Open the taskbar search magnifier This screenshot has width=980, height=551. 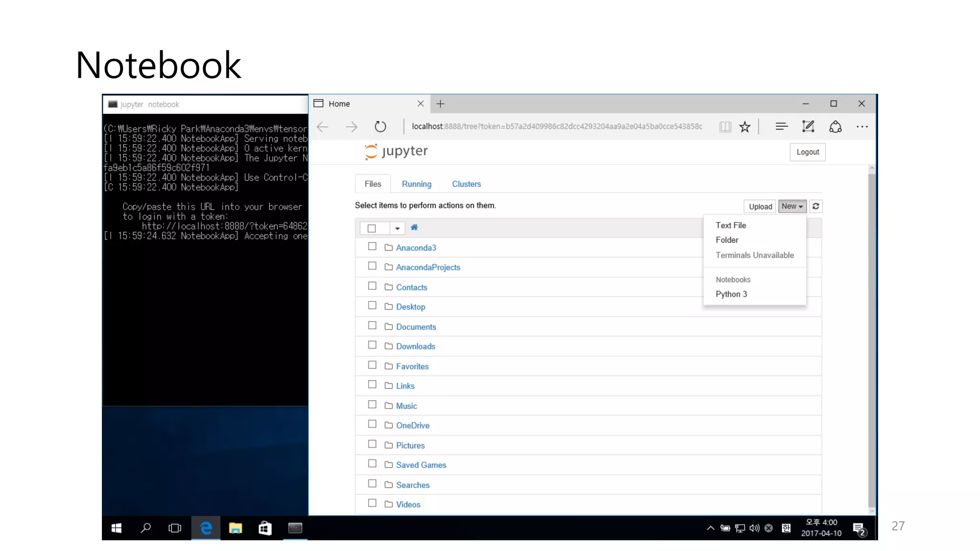click(146, 528)
